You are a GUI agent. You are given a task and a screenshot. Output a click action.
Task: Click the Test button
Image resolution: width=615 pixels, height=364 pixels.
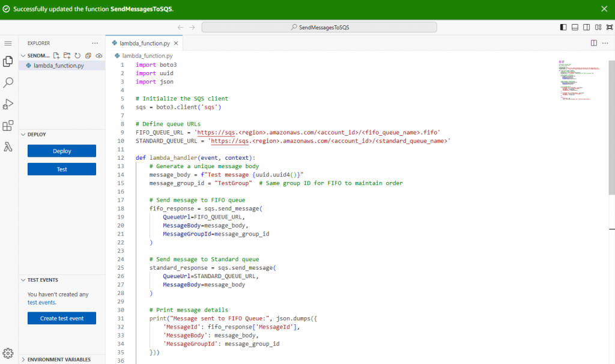click(x=62, y=169)
